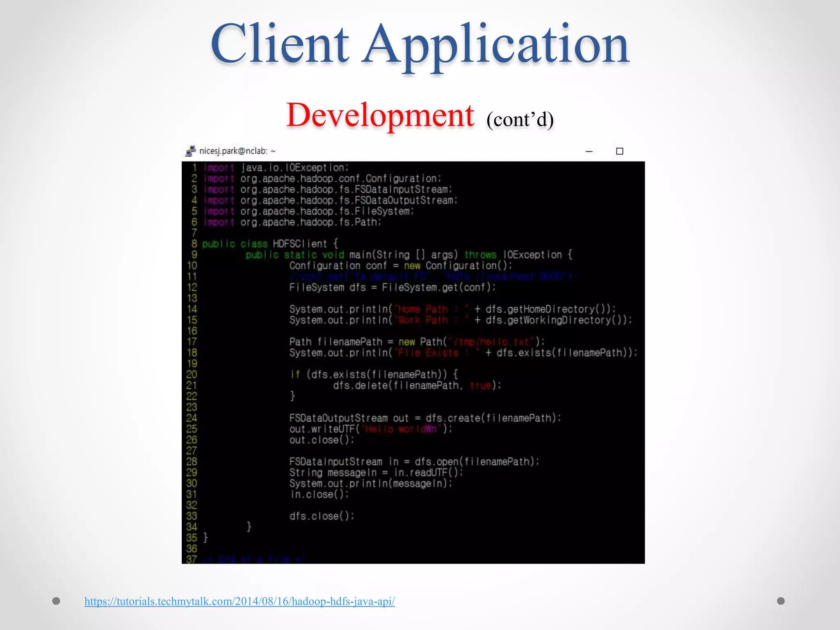Click line 24 FSDataOutputStream out declaration
This screenshot has width=840, height=630.
point(425,418)
